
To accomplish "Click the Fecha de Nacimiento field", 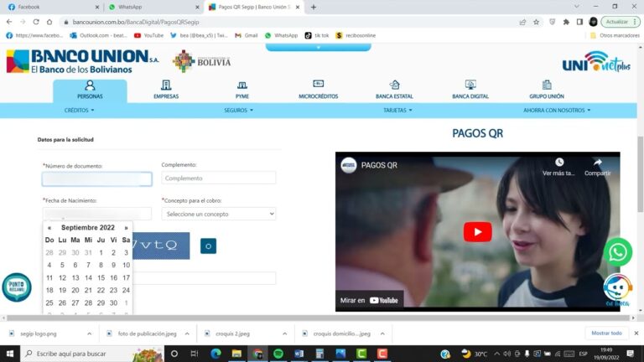I will (97, 214).
